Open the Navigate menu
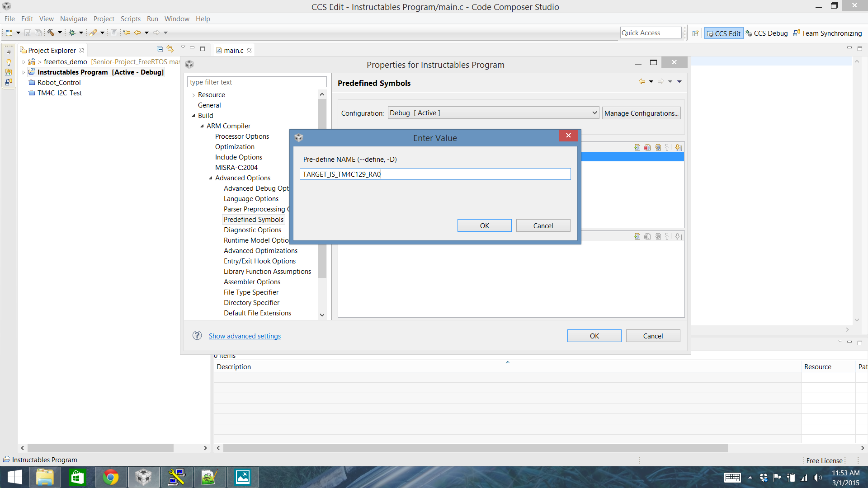This screenshot has width=868, height=488. coord(73,19)
